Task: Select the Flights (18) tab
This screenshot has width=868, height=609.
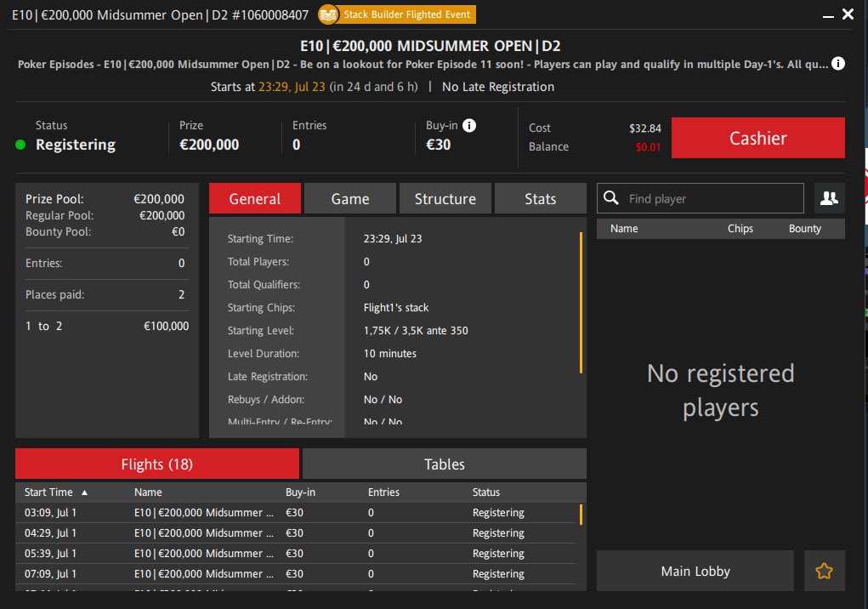Action: click(x=156, y=464)
